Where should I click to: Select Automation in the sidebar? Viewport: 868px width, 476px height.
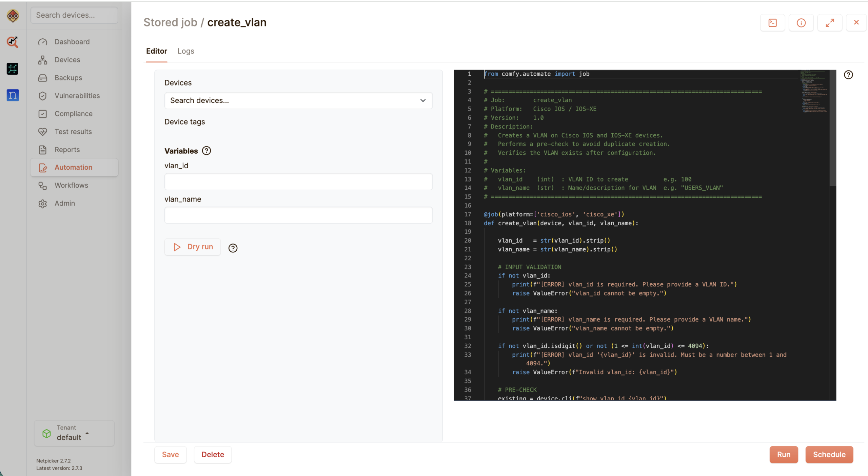click(x=74, y=168)
